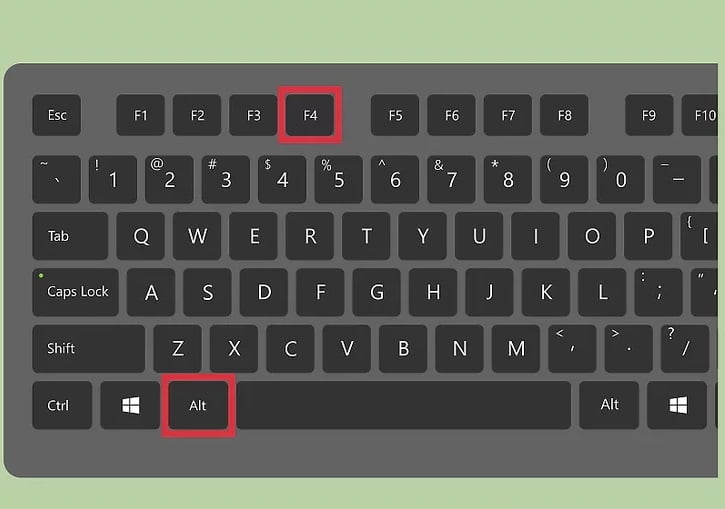Click the Esc key

(56, 115)
